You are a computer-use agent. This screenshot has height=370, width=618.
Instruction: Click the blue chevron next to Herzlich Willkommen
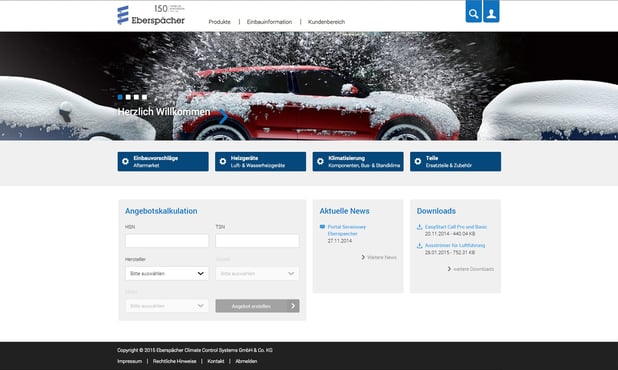click(223, 117)
